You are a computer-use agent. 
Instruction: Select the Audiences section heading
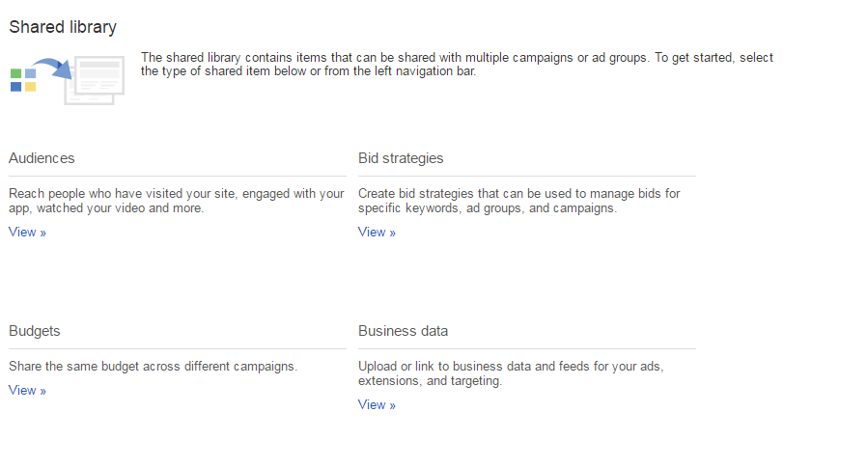[x=42, y=158]
